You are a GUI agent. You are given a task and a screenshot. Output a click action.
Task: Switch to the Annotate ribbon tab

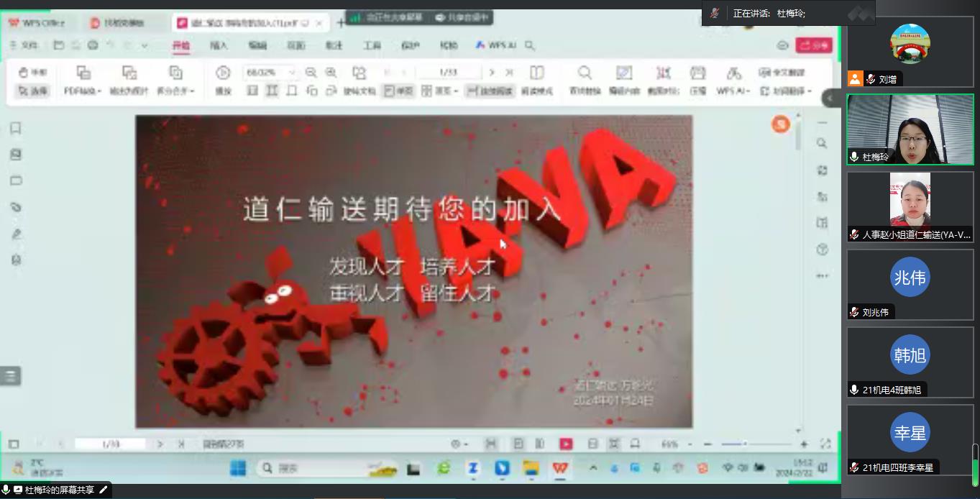click(334, 45)
